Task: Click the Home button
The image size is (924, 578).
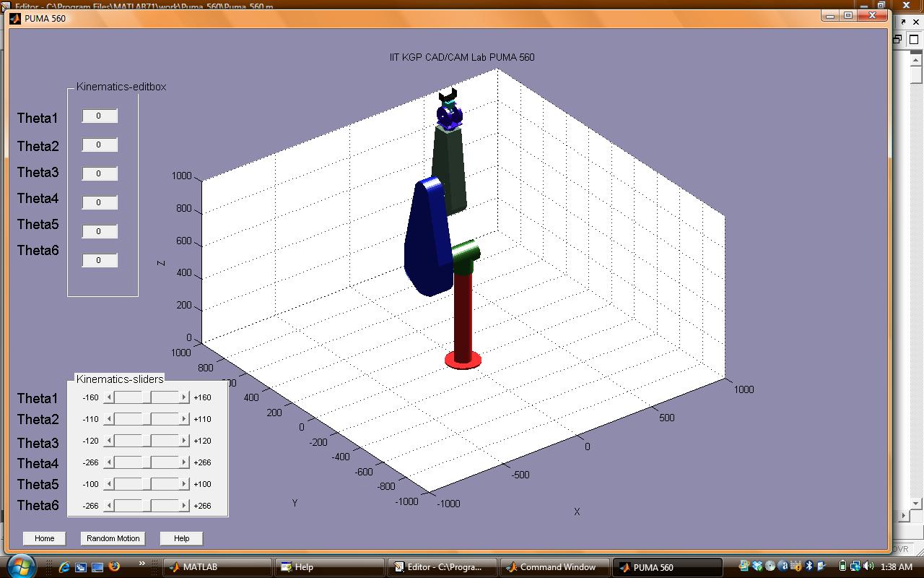Action: click(x=44, y=538)
